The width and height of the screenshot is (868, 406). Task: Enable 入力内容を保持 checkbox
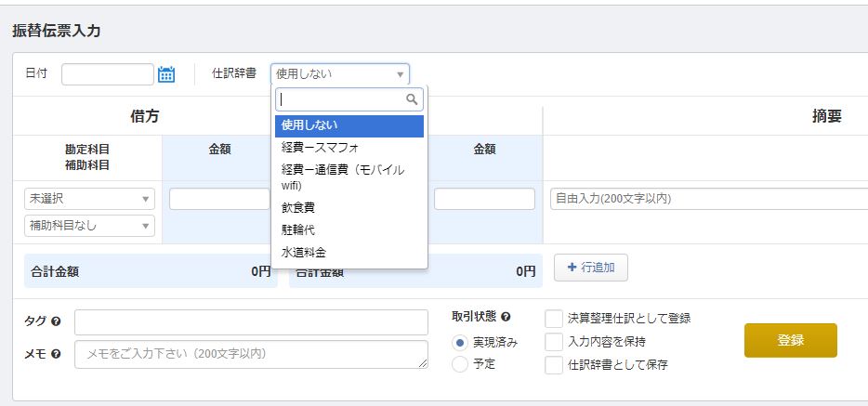pos(554,342)
